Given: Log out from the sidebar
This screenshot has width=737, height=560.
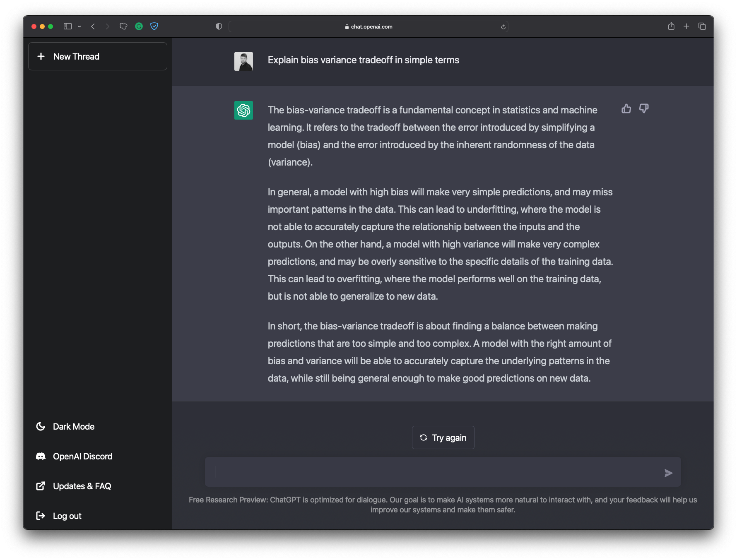Looking at the screenshot, I should [x=67, y=516].
